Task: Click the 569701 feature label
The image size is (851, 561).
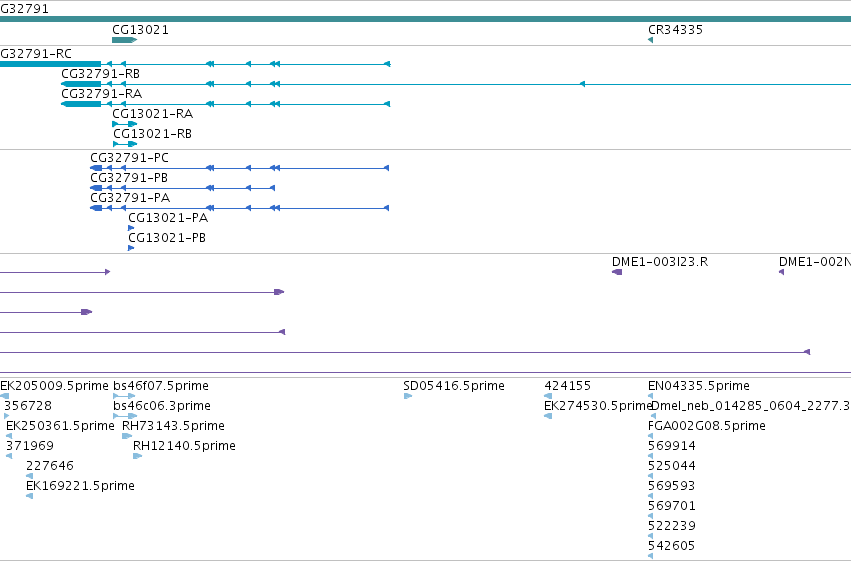Action: [x=672, y=506]
